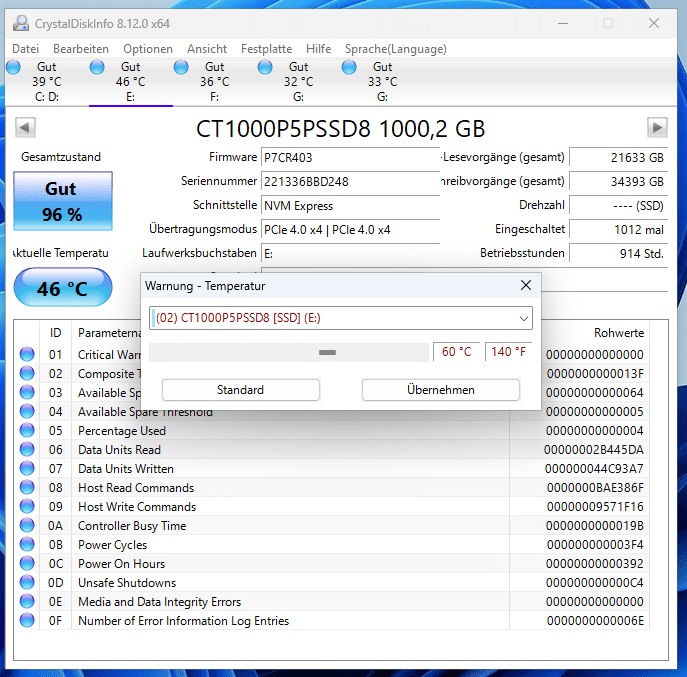
Task: Click the Lesevorgänge value 21633 GB
Action: pos(618,157)
